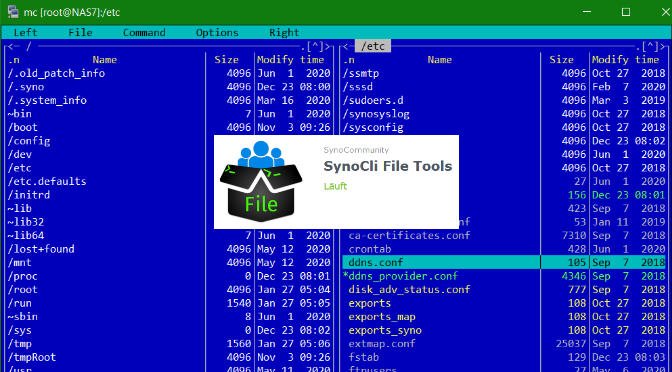Select the exports_syno file
Viewport: 672px width, 372px height.
pyautogui.click(x=385, y=330)
